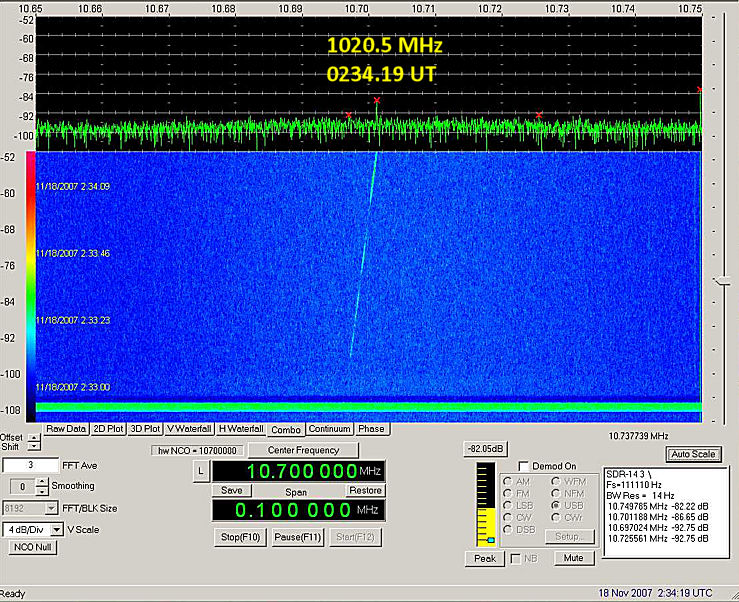739x602 pixels.
Task: Decrease the Offset Shift stepper down arrow
Action: 34,446
